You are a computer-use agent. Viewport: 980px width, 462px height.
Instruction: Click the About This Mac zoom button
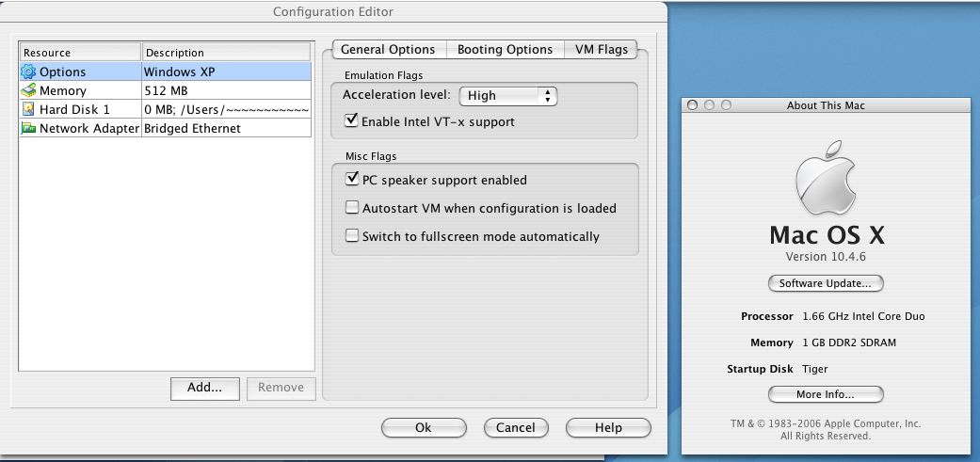[726, 104]
